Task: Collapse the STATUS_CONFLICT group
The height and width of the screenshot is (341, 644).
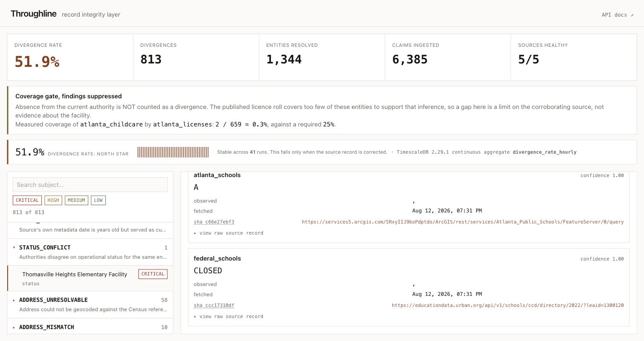Action: pos(90,252)
